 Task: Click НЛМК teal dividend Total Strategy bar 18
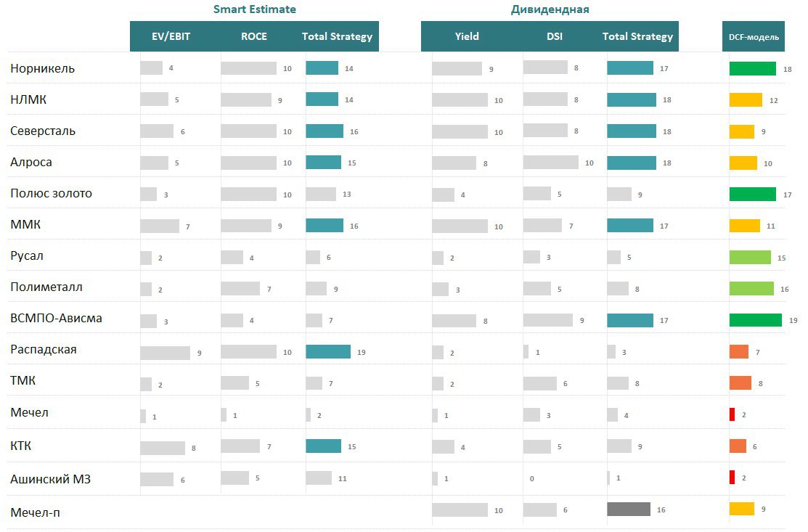click(632, 100)
